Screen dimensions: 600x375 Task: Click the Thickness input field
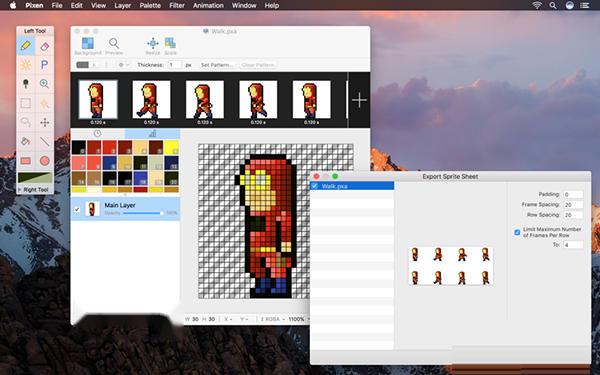tap(174, 65)
